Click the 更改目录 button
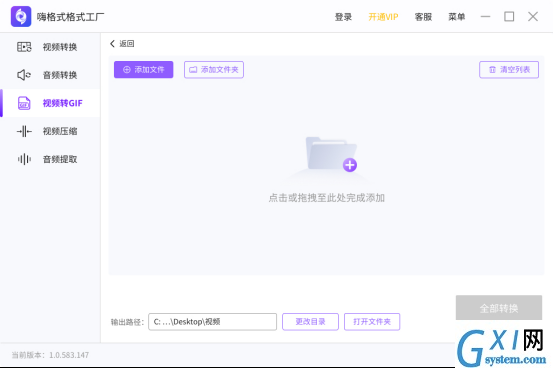Viewport: 553px width, 368px height. pyautogui.click(x=310, y=322)
